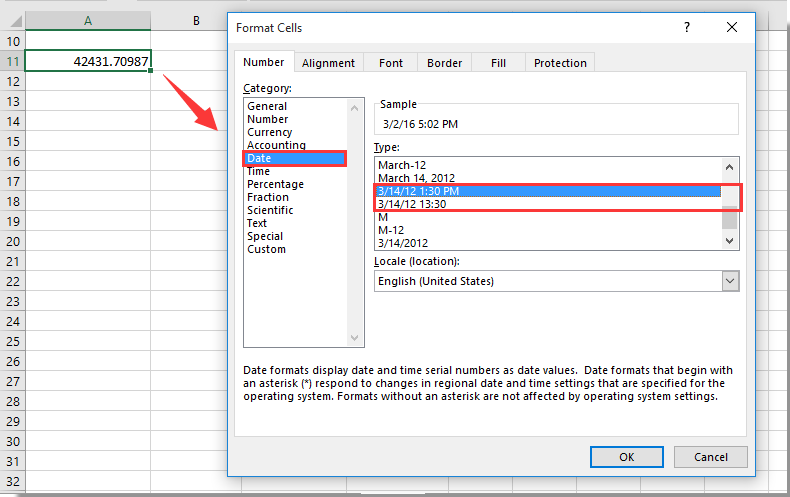Screen dimensions: 790x497
Task: Select the Fill tab
Action: click(x=498, y=63)
